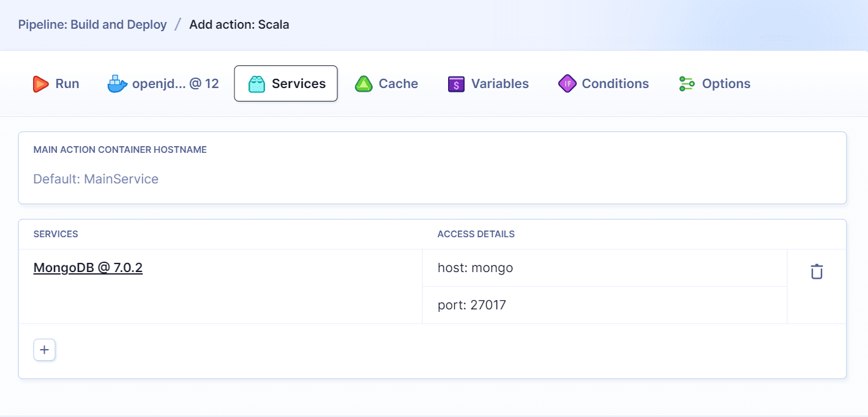
Task: Delete the MongoDB service using trash icon
Action: tap(817, 270)
